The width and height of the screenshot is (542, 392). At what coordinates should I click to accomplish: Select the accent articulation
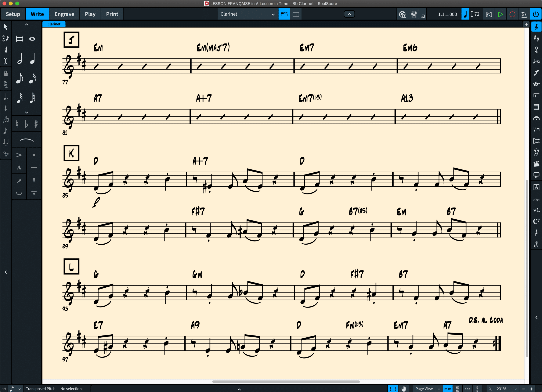click(19, 155)
